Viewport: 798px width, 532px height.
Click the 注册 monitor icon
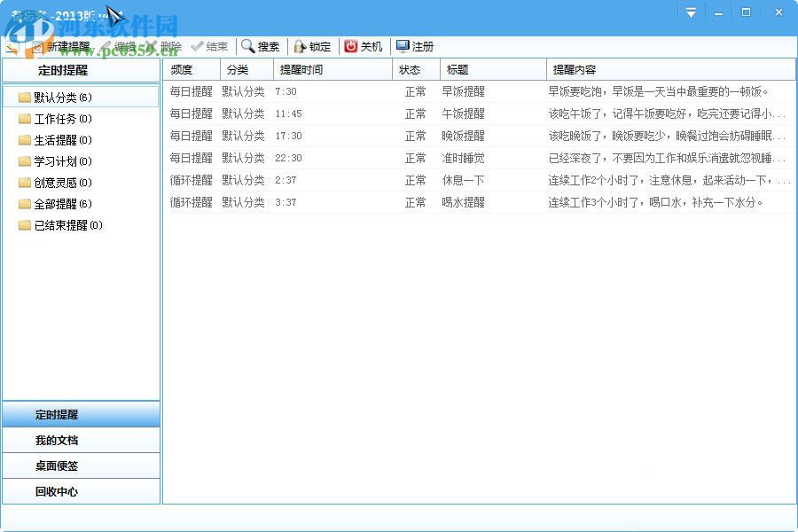click(x=403, y=46)
